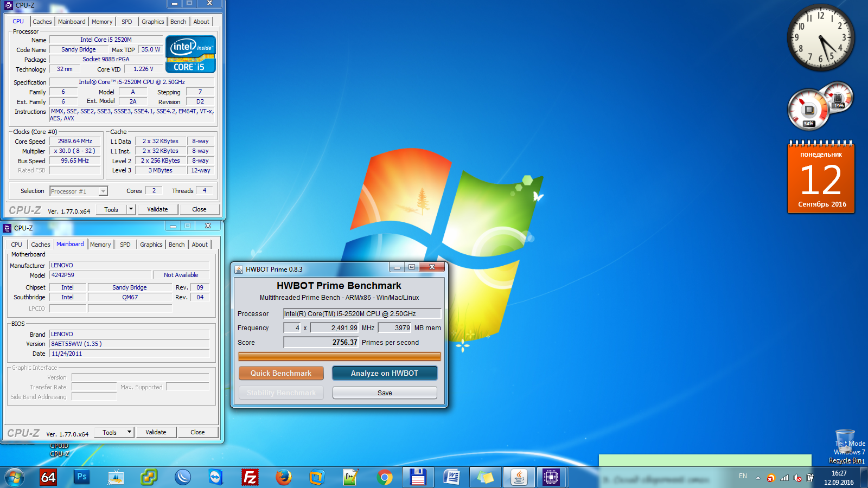The width and height of the screenshot is (868, 488).
Task: Switch to the sticky notes taskbar item
Action: pyautogui.click(x=485, y=477)
